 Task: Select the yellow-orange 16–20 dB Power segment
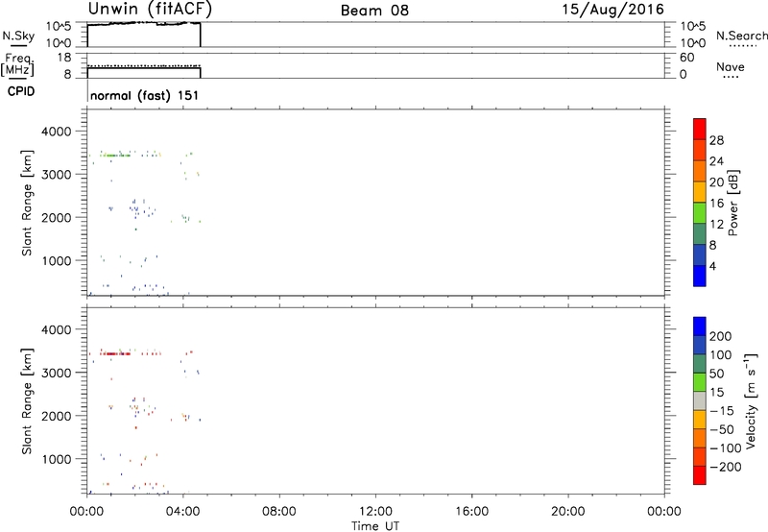click(700, 191)
